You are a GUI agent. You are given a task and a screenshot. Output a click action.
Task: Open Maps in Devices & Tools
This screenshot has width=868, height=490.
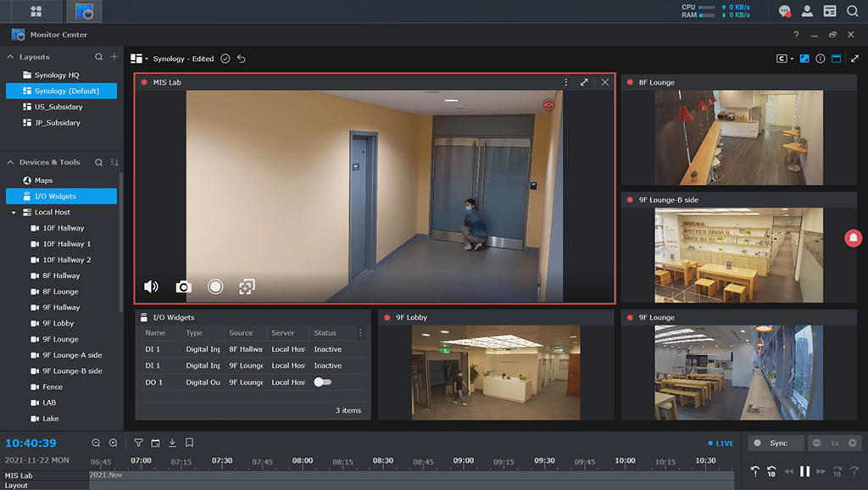point(42,180)
